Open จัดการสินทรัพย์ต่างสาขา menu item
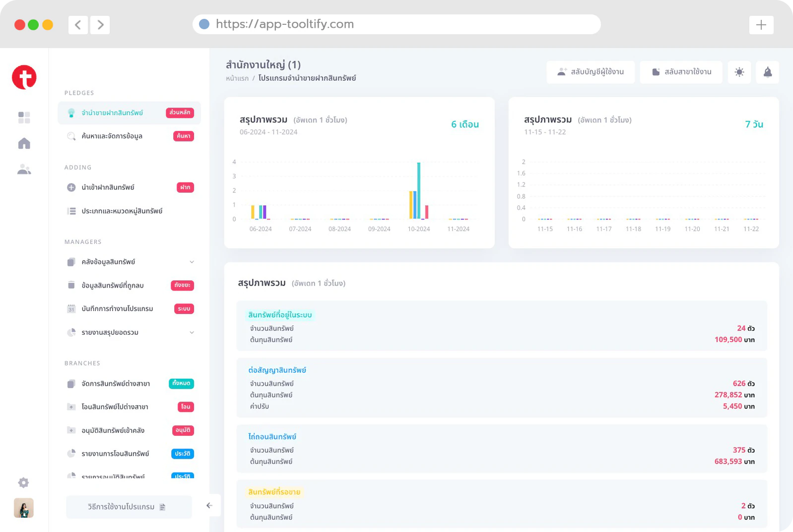 tap(130, 384)
